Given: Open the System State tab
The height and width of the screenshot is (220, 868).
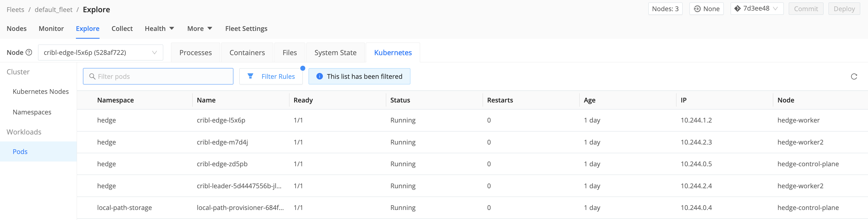Looking at the screenshot, I should (335, 53).
